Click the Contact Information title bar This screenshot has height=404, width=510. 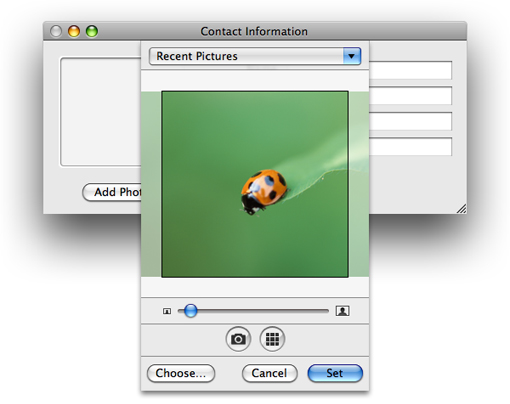click(255, 31)
